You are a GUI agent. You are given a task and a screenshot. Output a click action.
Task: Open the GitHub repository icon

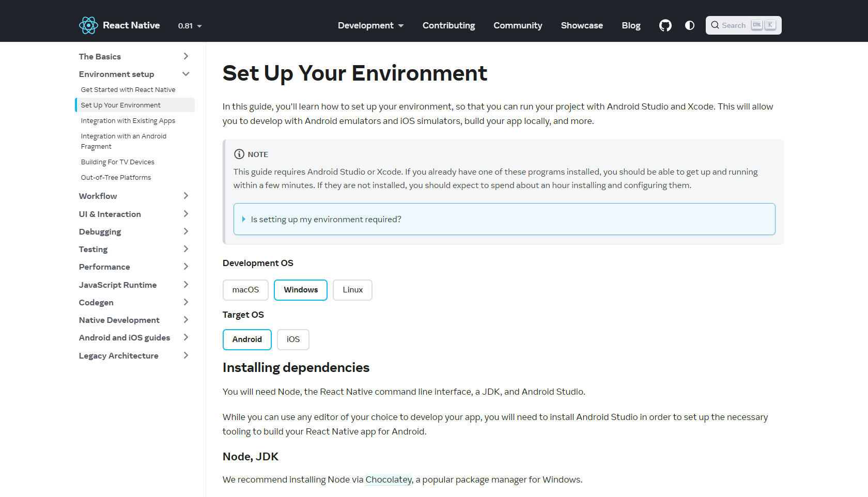[665, 25]
